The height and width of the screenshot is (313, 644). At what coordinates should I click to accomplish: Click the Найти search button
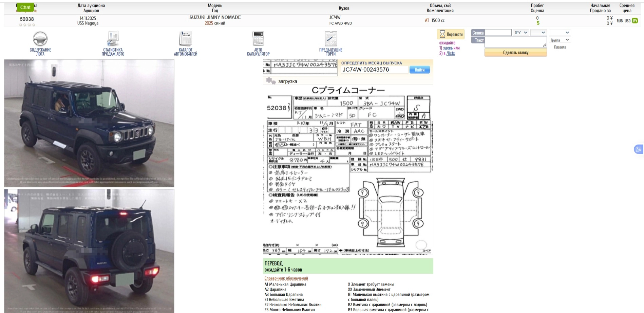[419, 70]
